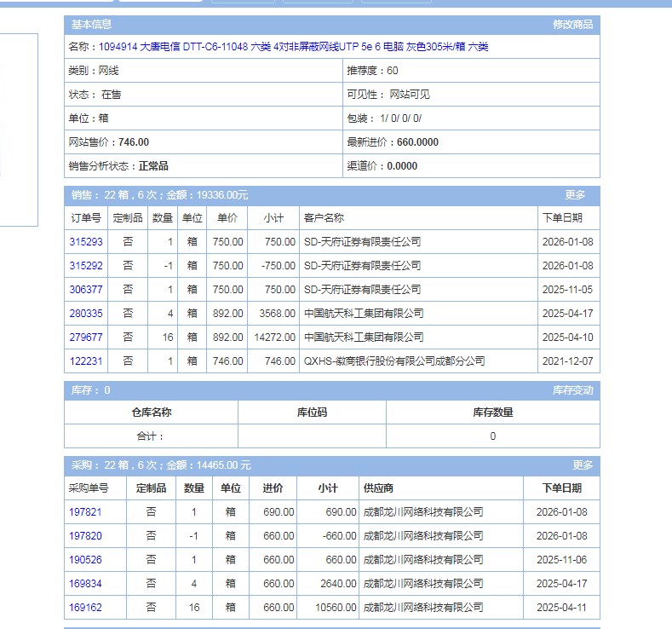
Task: Click 更多 in the 销售 section header
Action: click(575, 195)
